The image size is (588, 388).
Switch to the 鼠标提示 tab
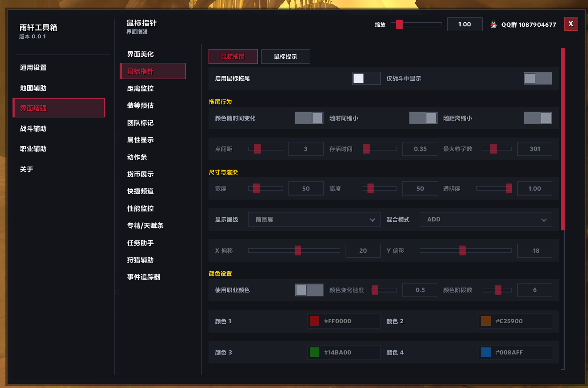[285, 57]
